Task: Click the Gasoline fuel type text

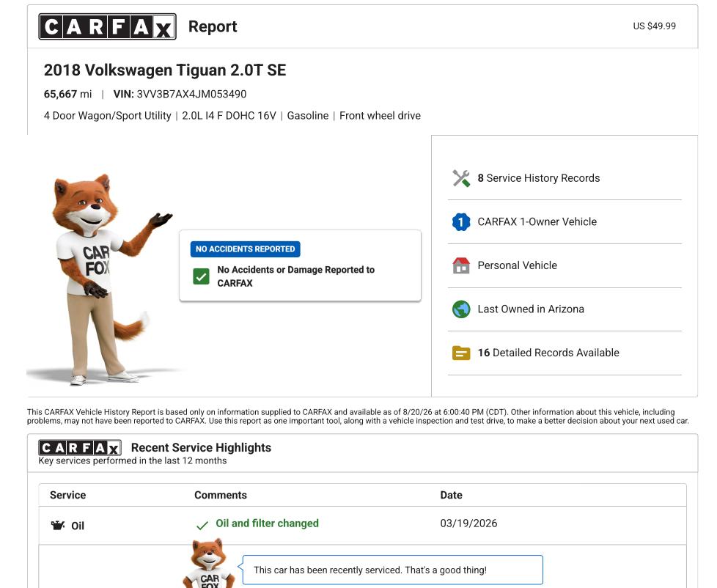Action: coord(308,116)
